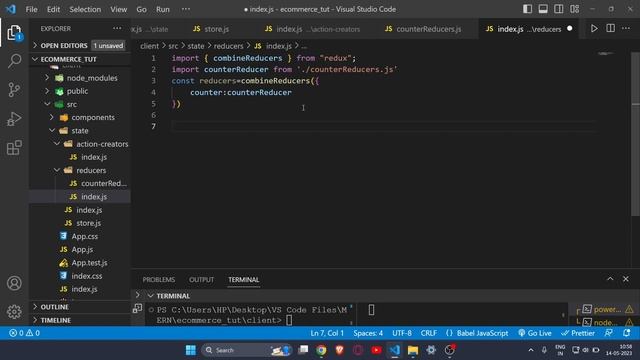Open editor More Actions ellipsis
This screenshot has height=360, width=640.
point(626,28)
